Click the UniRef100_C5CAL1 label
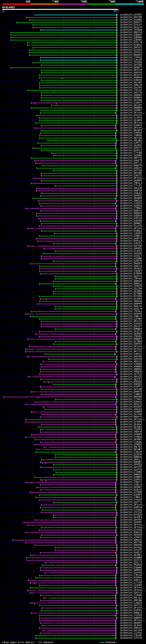146x644 pixels. click(x=131, y=311)
